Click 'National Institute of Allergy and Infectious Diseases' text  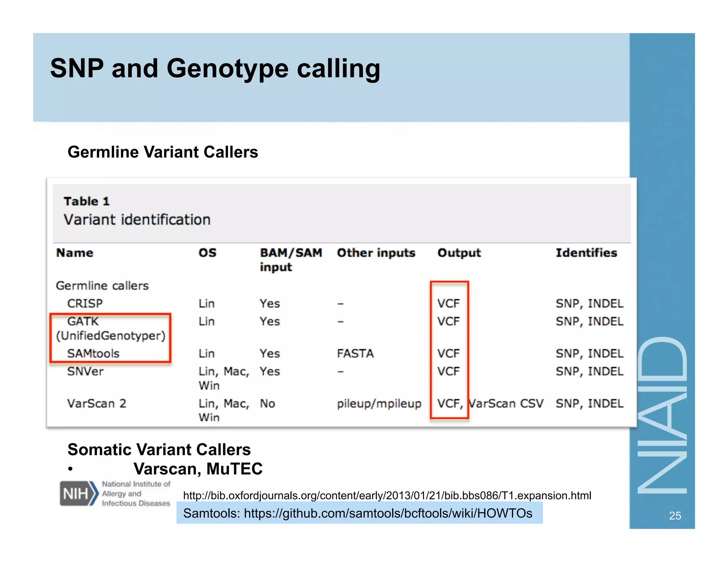[136, 493]
